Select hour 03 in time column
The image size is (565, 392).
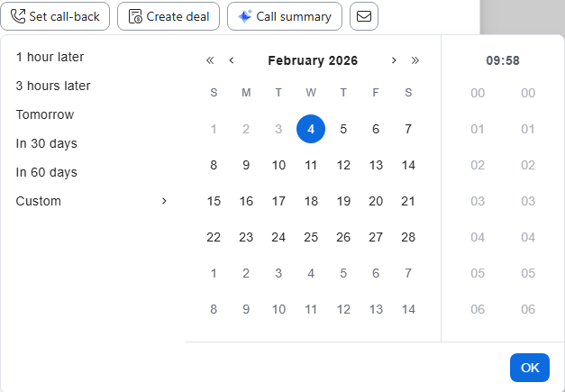[478, 201]
